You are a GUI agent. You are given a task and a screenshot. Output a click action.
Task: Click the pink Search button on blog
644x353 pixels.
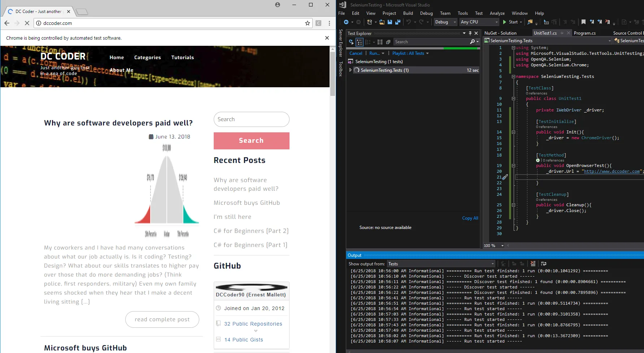pyautogui.click(x=251, y=141)
